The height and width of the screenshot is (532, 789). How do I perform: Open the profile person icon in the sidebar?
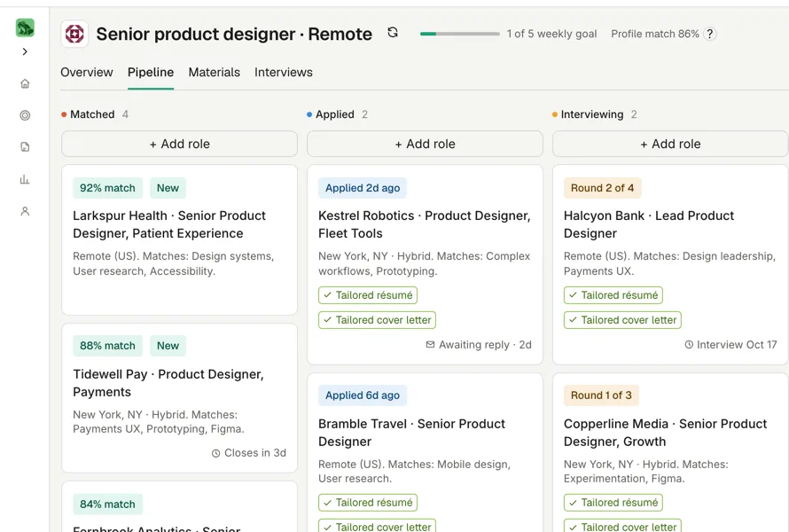[x=25, y=211]
